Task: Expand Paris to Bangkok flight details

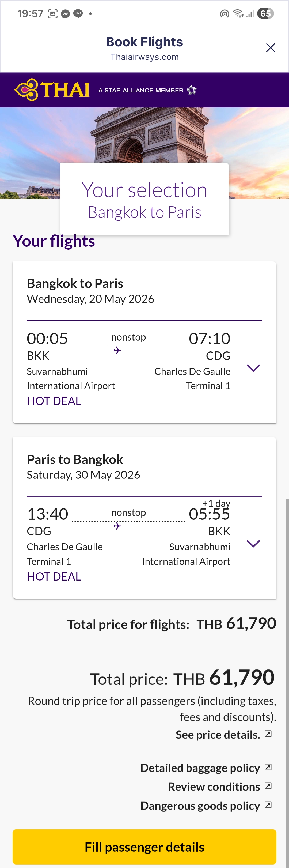Action: point(253,543)
